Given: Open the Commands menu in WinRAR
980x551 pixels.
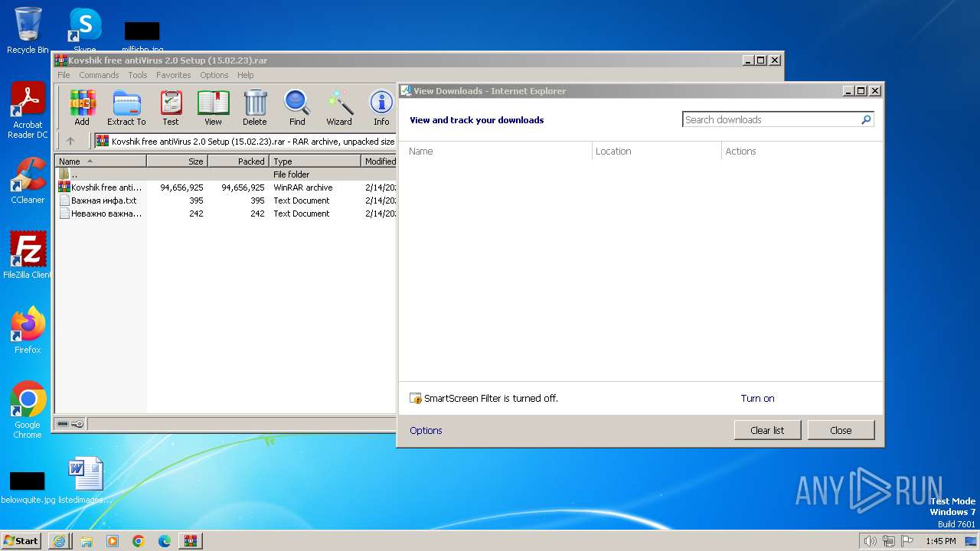Looking at the screenshot, I should pyautogui.click(x=99, y=75).
